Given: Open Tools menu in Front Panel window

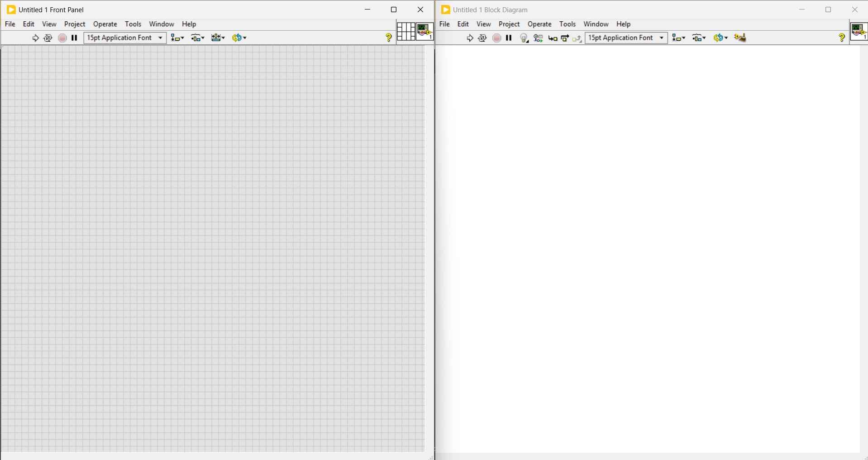Looking at the screenshot, I should (134, 24).
